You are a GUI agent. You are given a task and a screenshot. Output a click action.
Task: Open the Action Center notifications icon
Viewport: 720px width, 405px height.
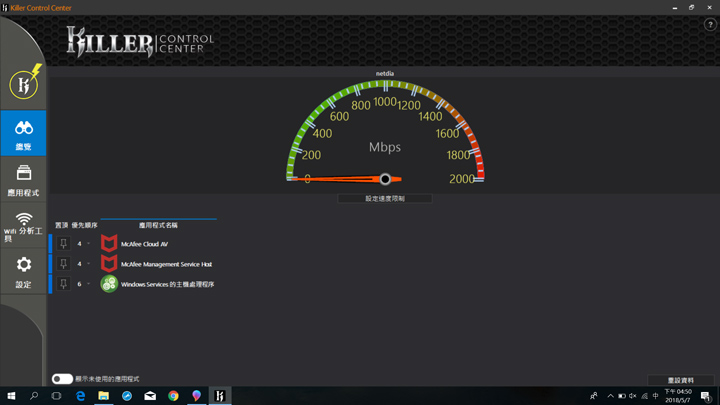pos(706,396)
